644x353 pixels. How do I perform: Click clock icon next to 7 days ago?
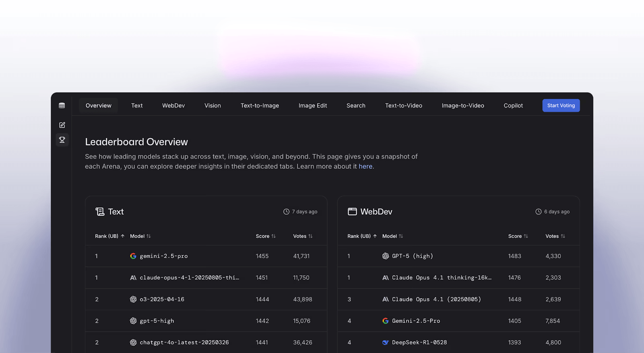[x=286, y=212]
